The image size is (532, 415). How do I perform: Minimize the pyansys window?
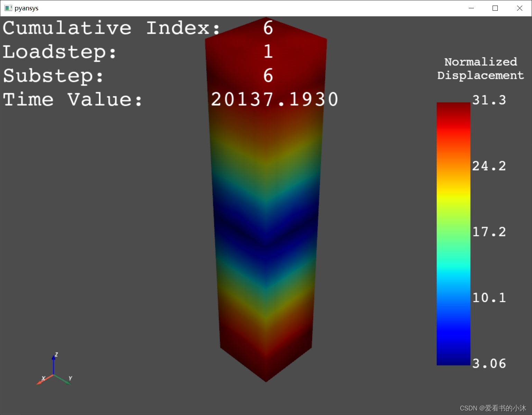pos(471,8)
